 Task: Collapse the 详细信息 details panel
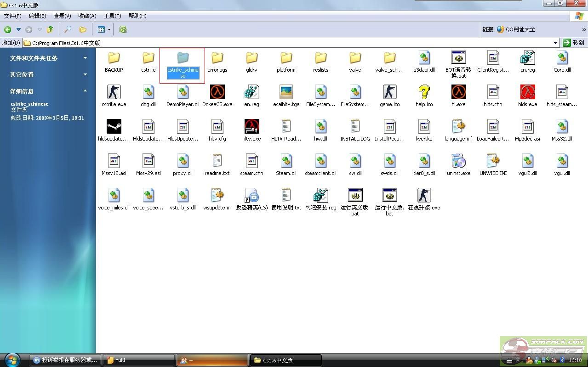[x=85, y=91]
